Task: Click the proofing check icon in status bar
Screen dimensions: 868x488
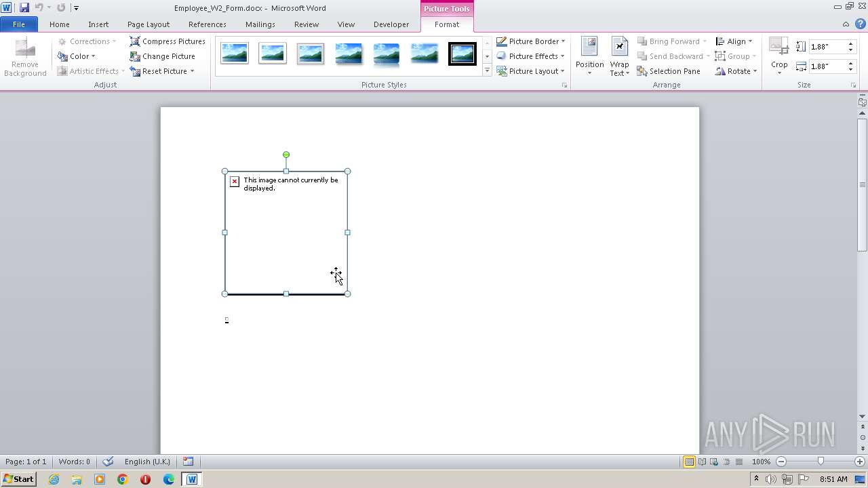Action: [x=108, y=462]
